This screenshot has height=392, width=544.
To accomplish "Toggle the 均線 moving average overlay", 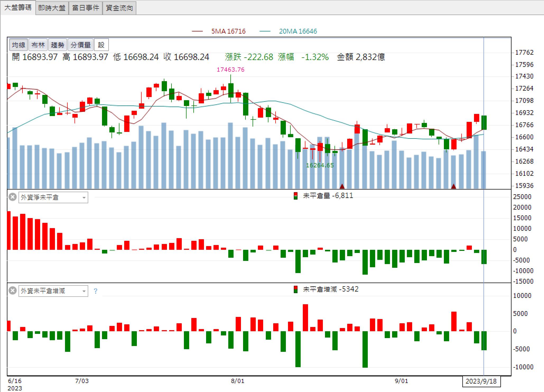I will [18, 45].
